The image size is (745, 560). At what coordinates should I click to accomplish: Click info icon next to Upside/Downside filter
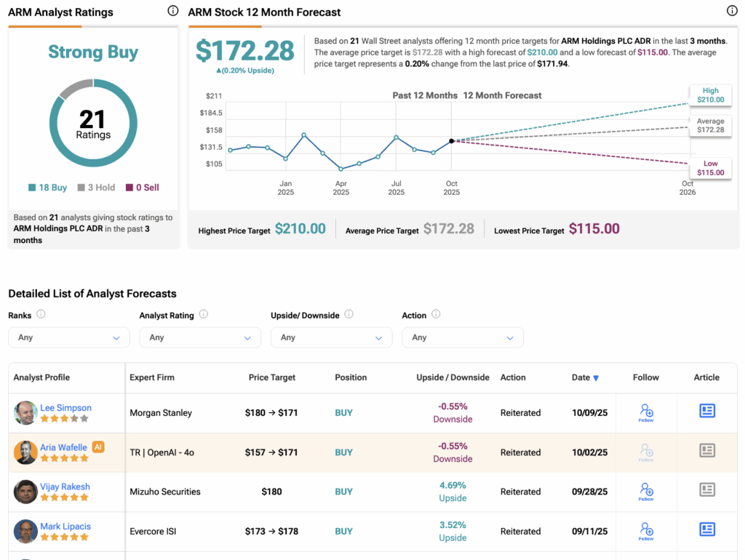tap(348, 314)
